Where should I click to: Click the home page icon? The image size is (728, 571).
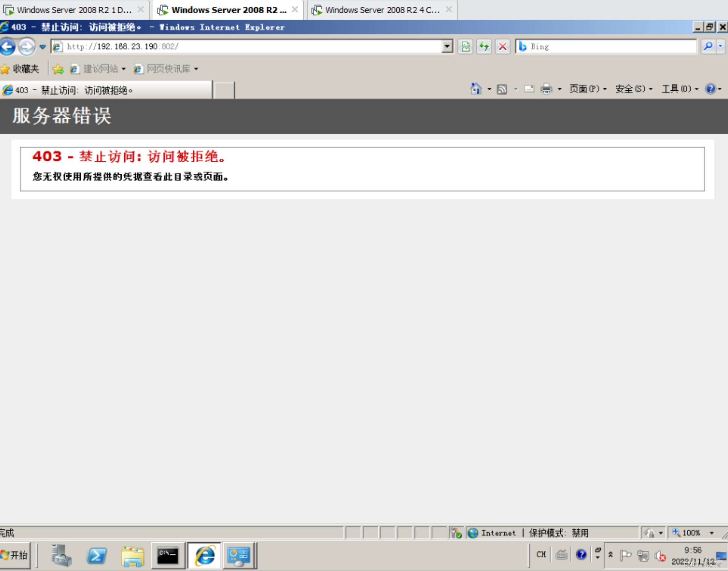click(475, 89)
